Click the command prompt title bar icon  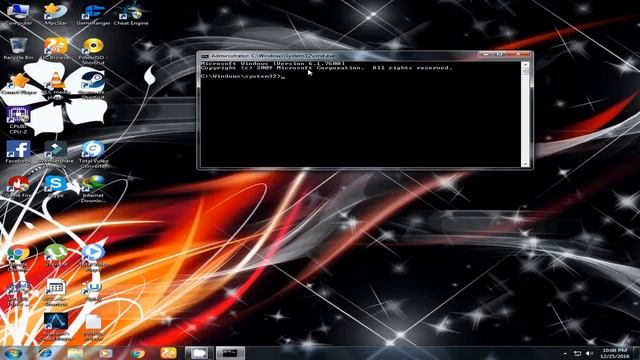(204, 56)
